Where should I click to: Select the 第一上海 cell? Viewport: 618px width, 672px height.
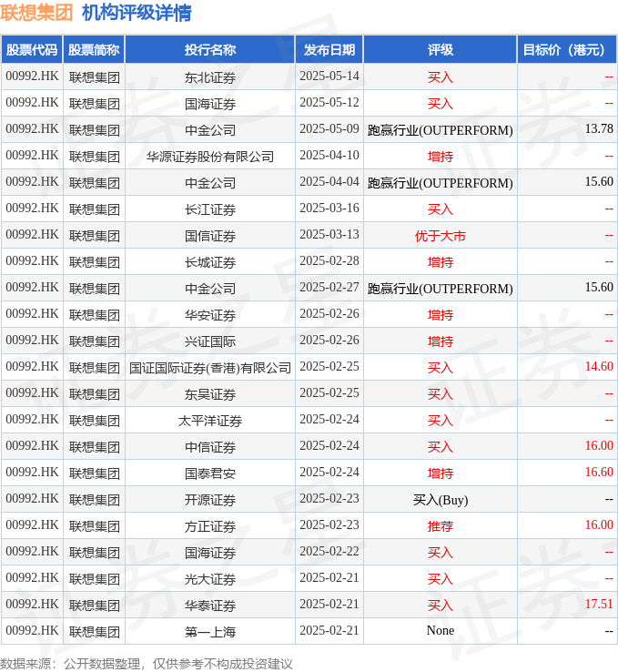click(210, 632)
